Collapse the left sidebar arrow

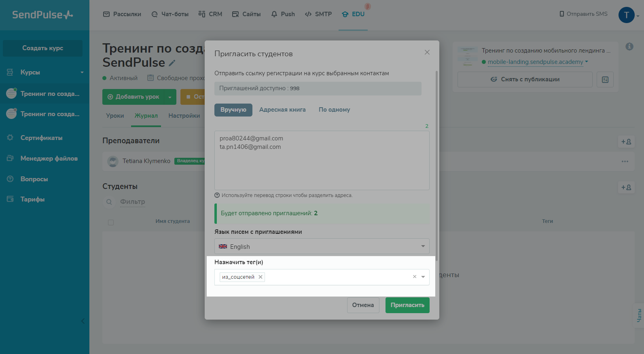coord(83,321)
